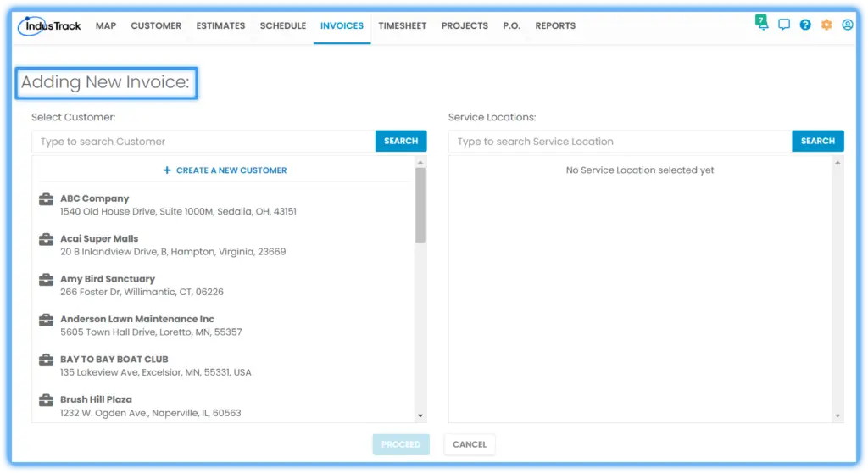The image size is (868, 474).
Task: Open the notifications bell icon
Action: (x=762, y=23)
